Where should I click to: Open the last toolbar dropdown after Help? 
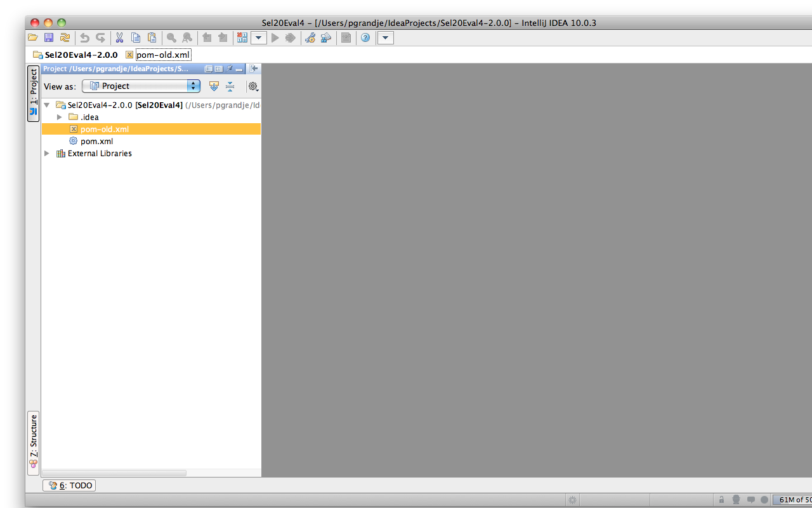tap(386, 38)
